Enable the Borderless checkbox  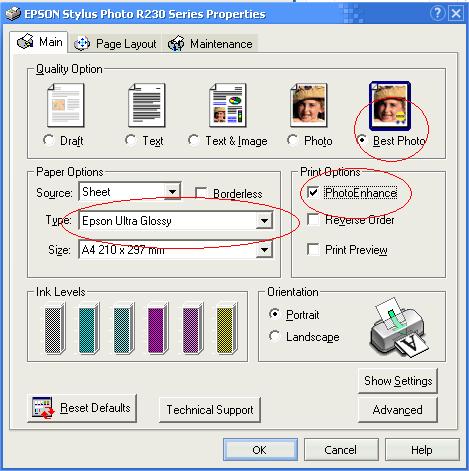coord(201,193)
